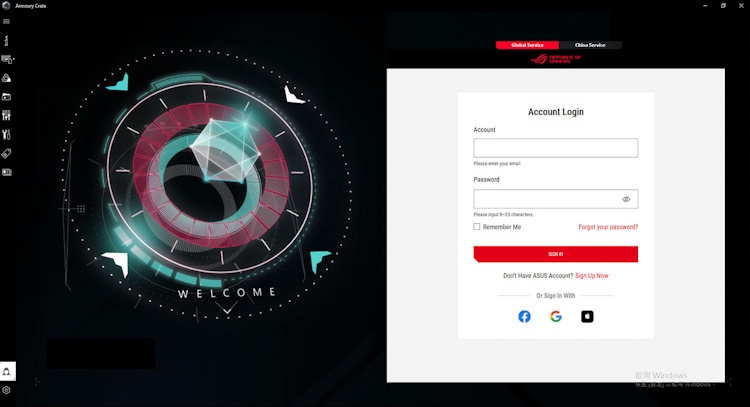
Task: Open the Settings gear icon
Action: coord(6,390)
